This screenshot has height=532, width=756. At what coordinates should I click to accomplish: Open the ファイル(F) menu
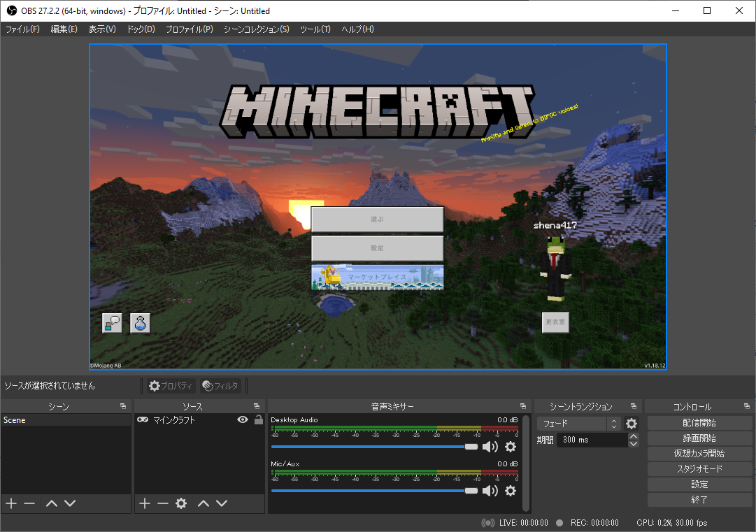[x=22, y=29]
